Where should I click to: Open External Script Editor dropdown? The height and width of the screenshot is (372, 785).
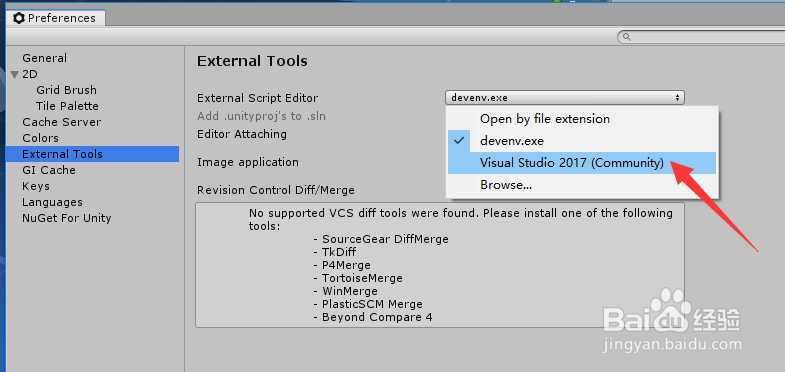pyautogui.click(x=565, y=98)
